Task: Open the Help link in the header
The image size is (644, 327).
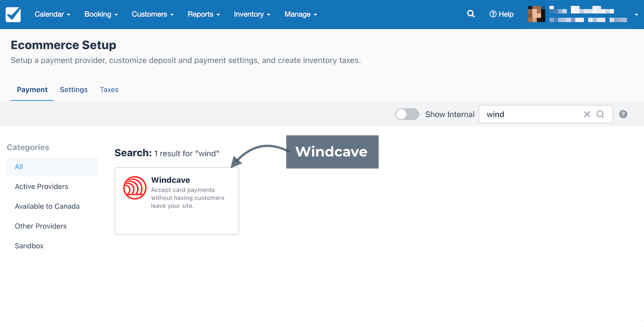Action: click(501, 14)
